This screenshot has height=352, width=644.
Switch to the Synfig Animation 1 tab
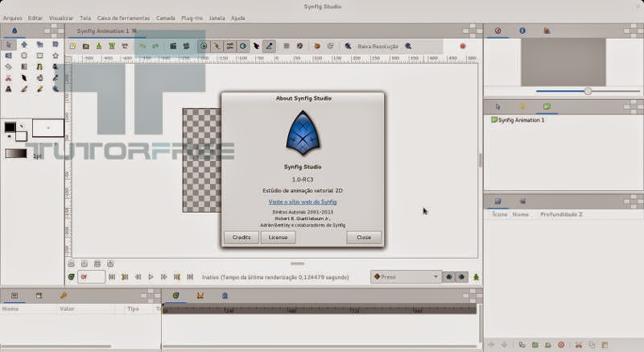tap(103, 31)
